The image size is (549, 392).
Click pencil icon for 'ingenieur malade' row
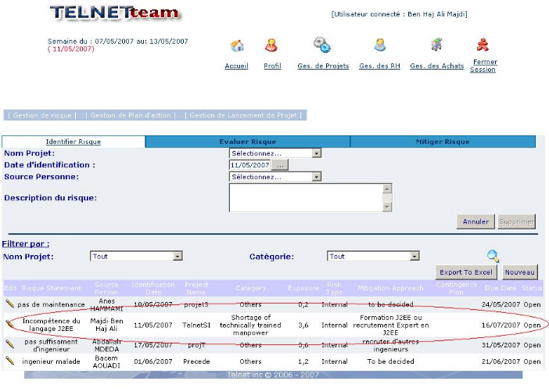point(10,361)
